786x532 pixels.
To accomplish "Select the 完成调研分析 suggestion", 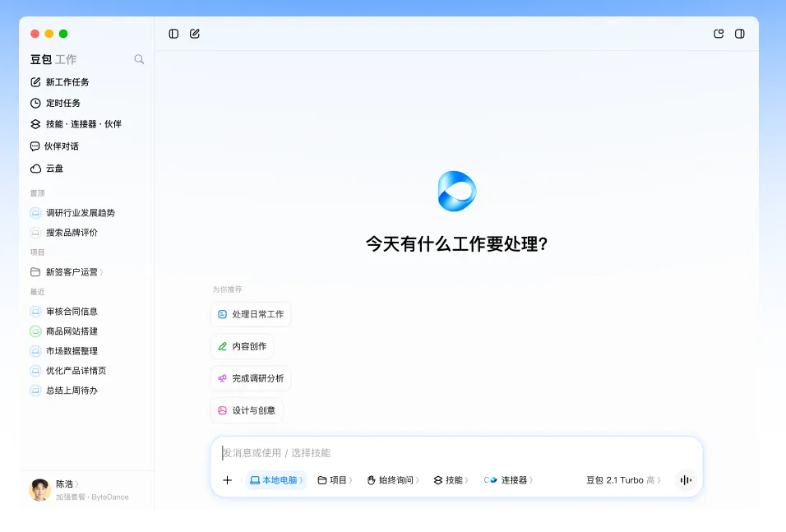I will click(251, 378).
